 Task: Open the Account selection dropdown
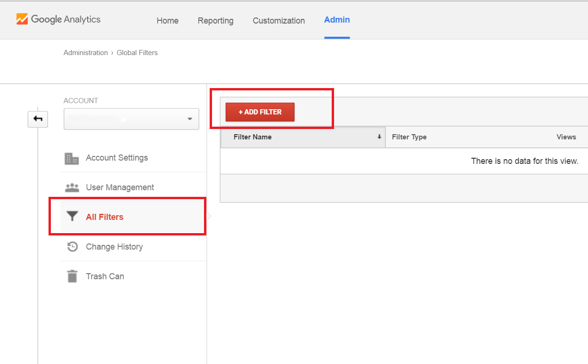pos(131,119)
